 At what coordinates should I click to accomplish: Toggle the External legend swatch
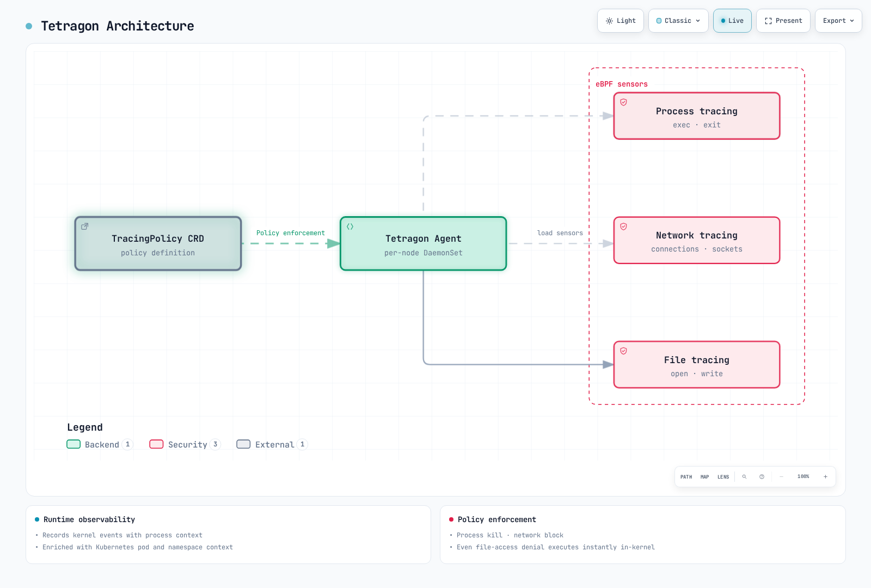243,444
